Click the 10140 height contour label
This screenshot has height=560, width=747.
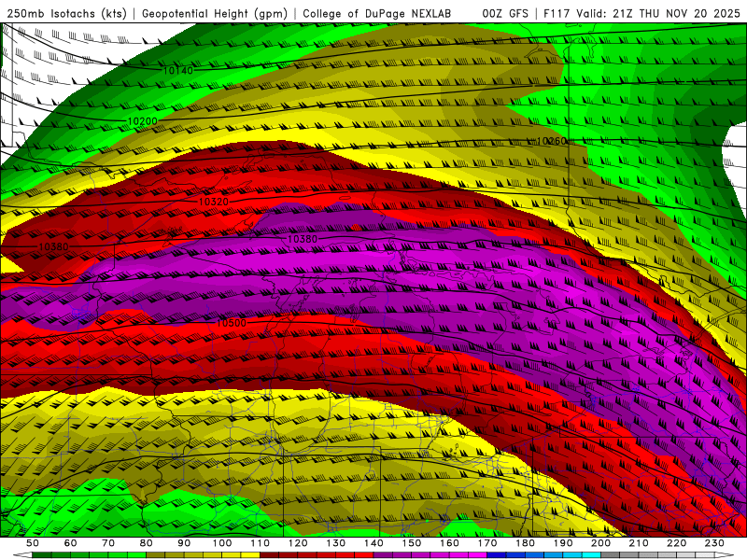pos(178,71)
